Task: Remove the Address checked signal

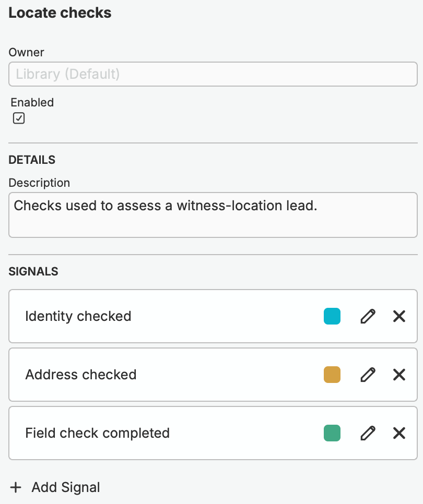Action: [x=399, y=375]
